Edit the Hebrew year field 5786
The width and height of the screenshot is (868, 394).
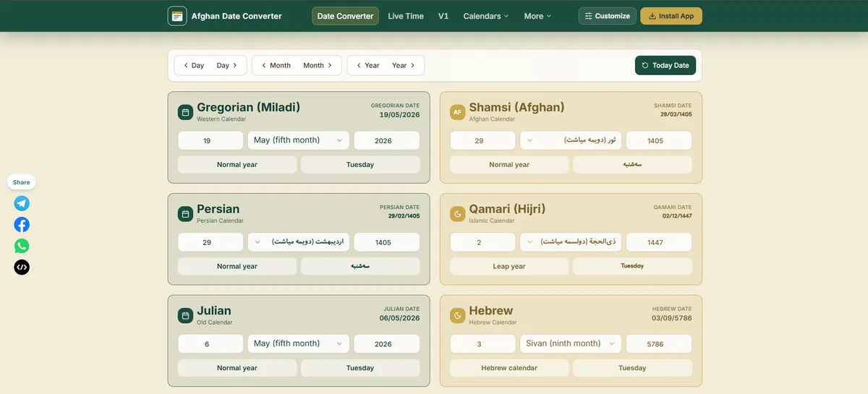(659, 343)
